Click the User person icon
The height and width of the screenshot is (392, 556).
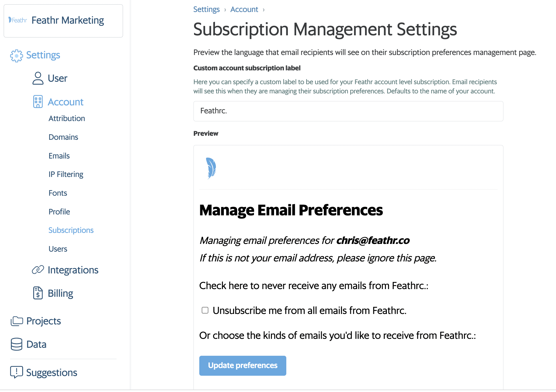tap(38, 78)
